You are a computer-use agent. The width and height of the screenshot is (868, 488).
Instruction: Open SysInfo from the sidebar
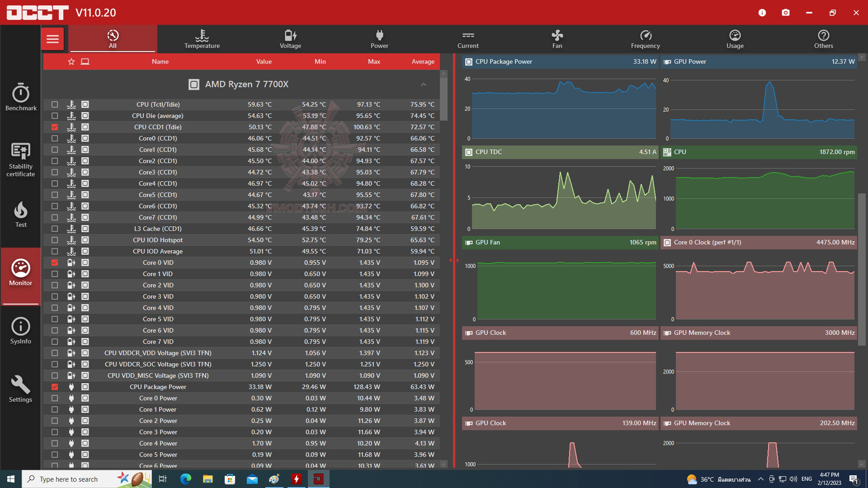coord(21,331)
